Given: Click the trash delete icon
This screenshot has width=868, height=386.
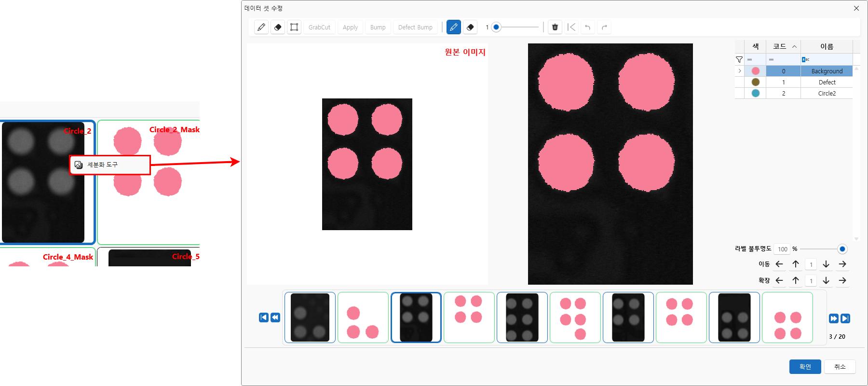Looking at the screenshot, I should 555,28.
